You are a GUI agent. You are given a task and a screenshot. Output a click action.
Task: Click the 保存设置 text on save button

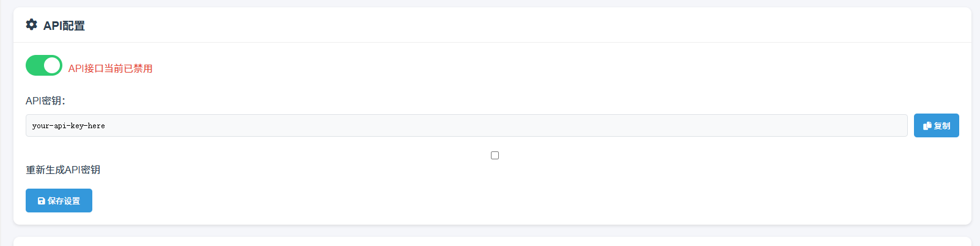[64, 201]
